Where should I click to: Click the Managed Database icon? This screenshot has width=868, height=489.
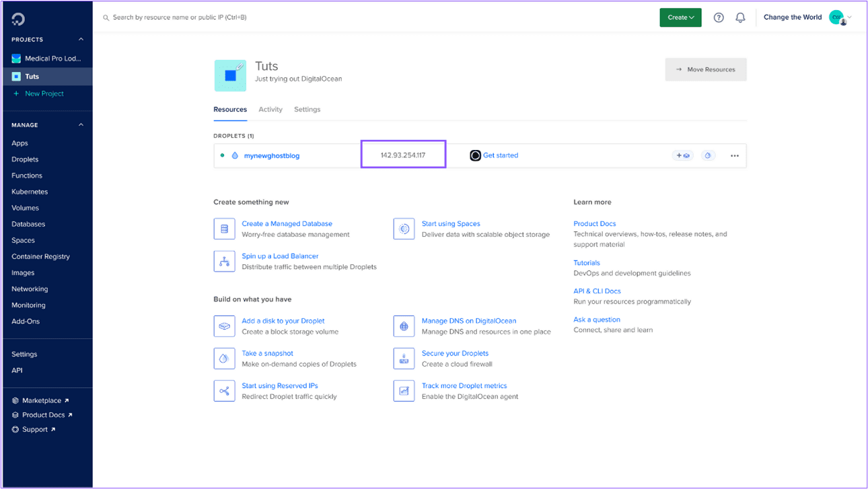(224, 229)
